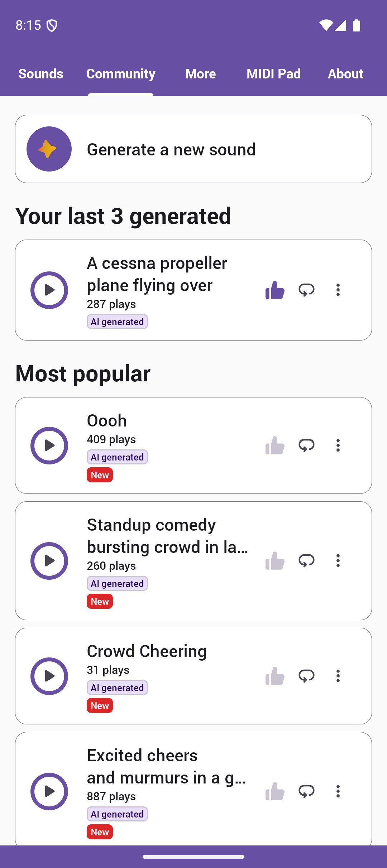Like the Oooh sound
The image size is (387, 868).
pyautogui.click(x=275, y=445)
